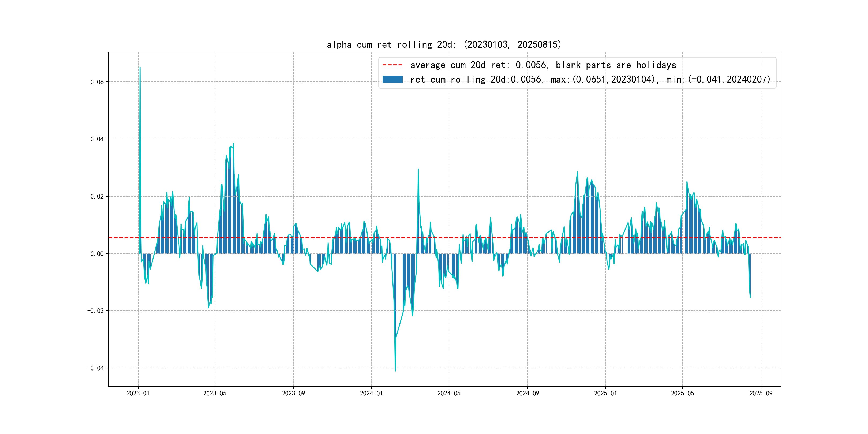Click the 0.00 y-axis tick label
Viewport: 868px width, 434px height.
coord(97,254)
